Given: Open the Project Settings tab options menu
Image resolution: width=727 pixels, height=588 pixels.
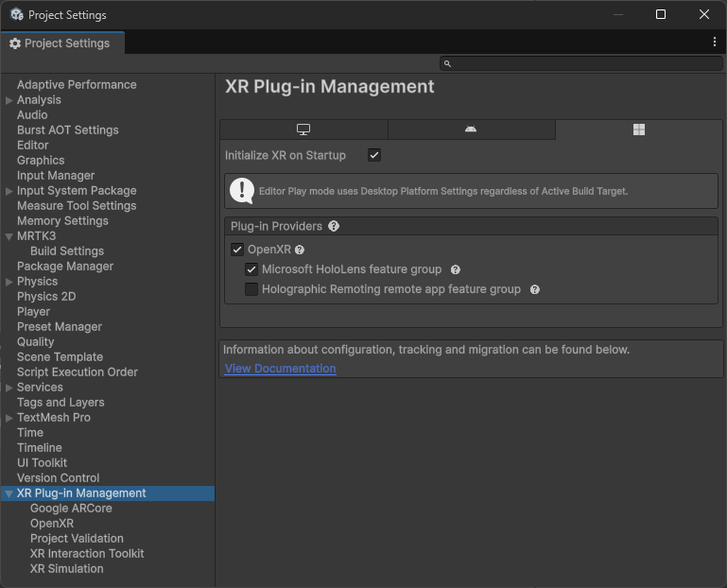Looking at the screenshot, I should (715, 43).
